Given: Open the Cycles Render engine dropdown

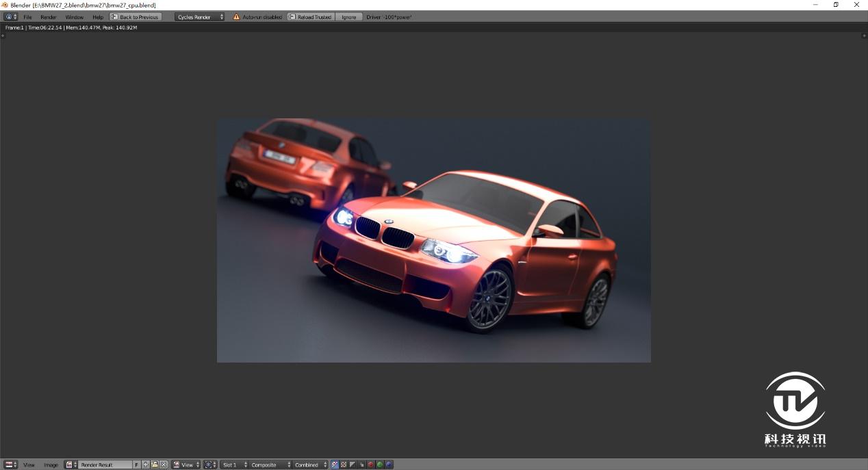Looking at the screenshot, I should [199, 16].
